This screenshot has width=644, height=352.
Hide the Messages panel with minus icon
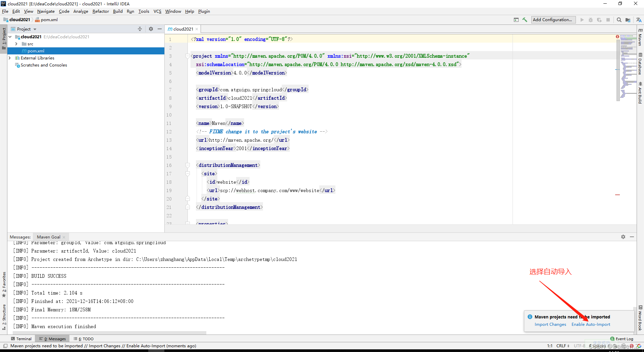pyautogui.click(x=632, y=237)
